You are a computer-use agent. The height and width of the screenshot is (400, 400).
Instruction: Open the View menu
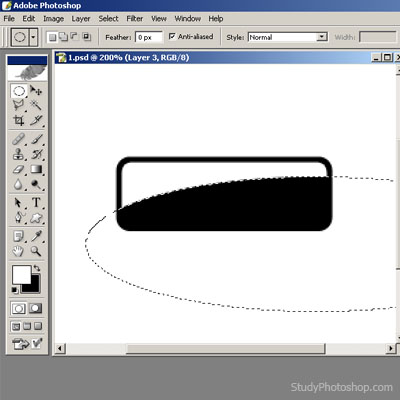point(159,19)
